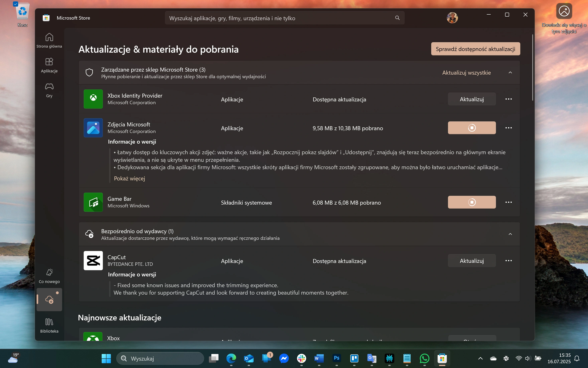This screenshot has height=368, width=588.
Task: Update Xbox Identity Provider with Aktualizuj
Action: tap(472, 99)
